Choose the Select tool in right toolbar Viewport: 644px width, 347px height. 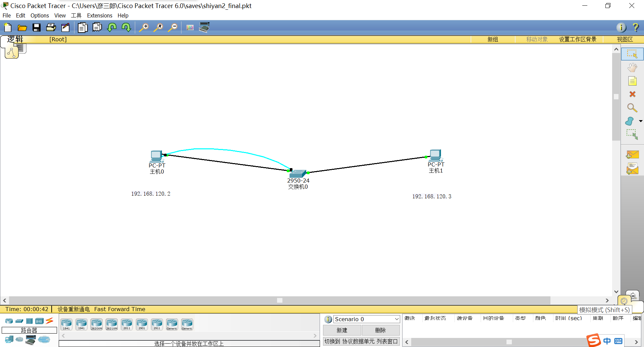pyautogui.click(x=632, y=54)
